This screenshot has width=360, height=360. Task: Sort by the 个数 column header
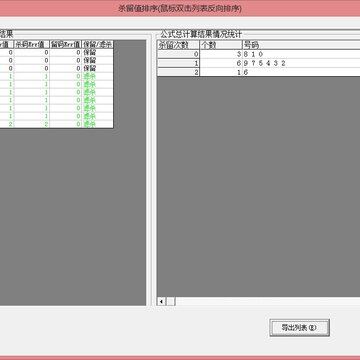coord(221,45)
